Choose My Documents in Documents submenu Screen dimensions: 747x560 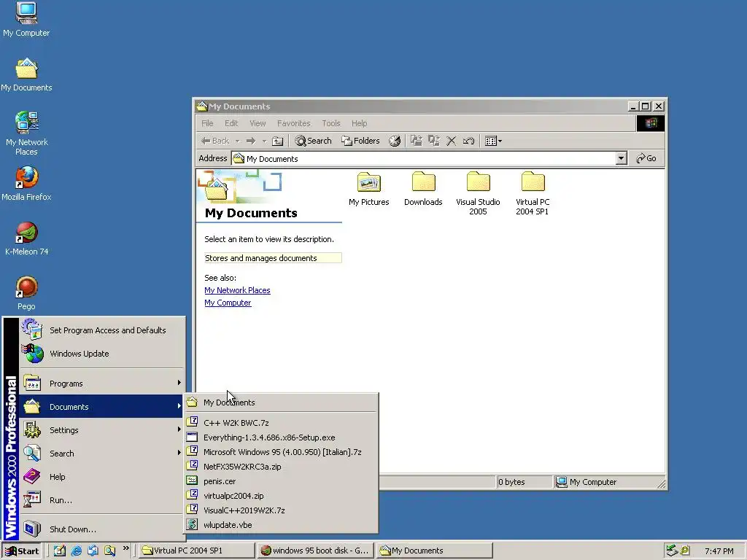pos(281,402)
